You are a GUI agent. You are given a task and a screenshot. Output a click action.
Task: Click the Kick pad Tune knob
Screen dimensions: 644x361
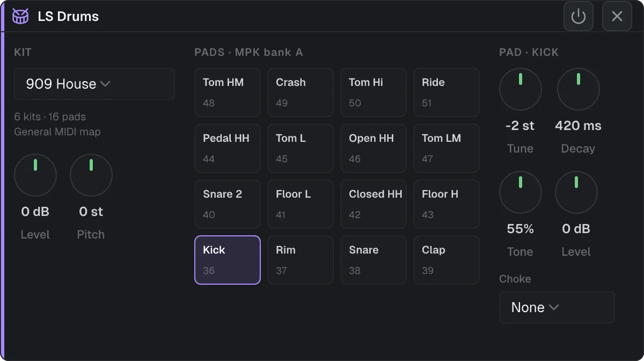[x=521, y=89]
